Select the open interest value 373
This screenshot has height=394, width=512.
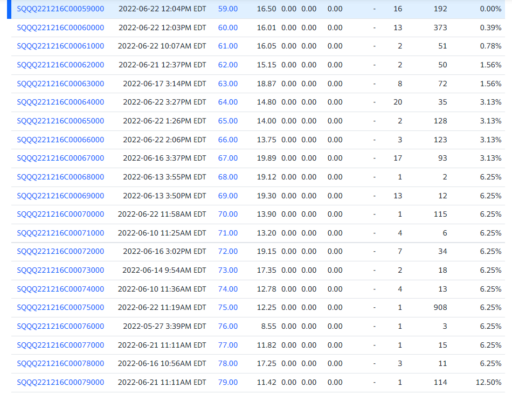[440, 28]
